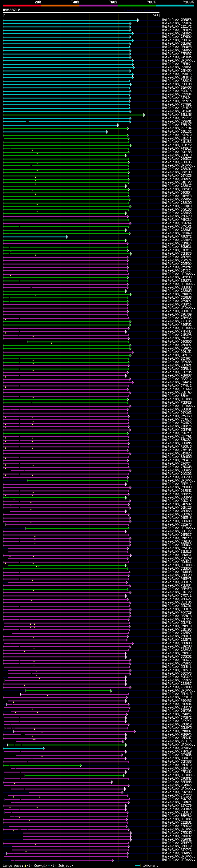197x868 pixels.
Task: Select hit UniRef100_A7PQR7
Action: (x=177, y=54)
